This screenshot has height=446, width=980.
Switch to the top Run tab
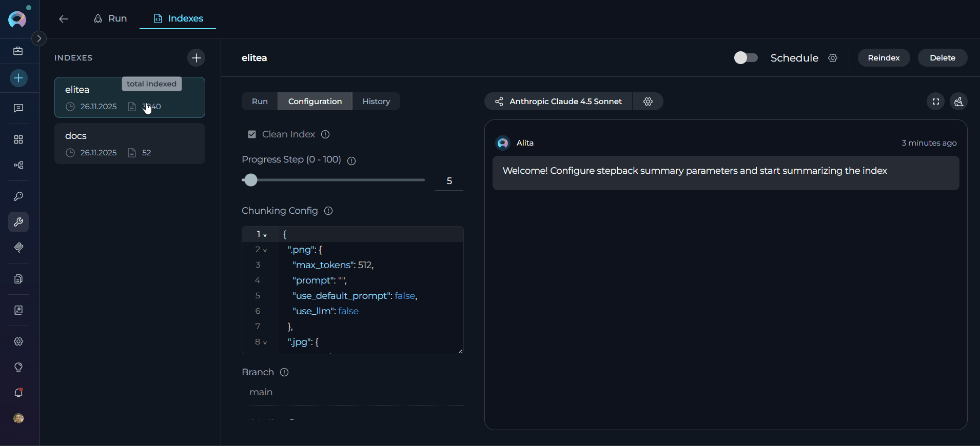[x=110, y=18]
